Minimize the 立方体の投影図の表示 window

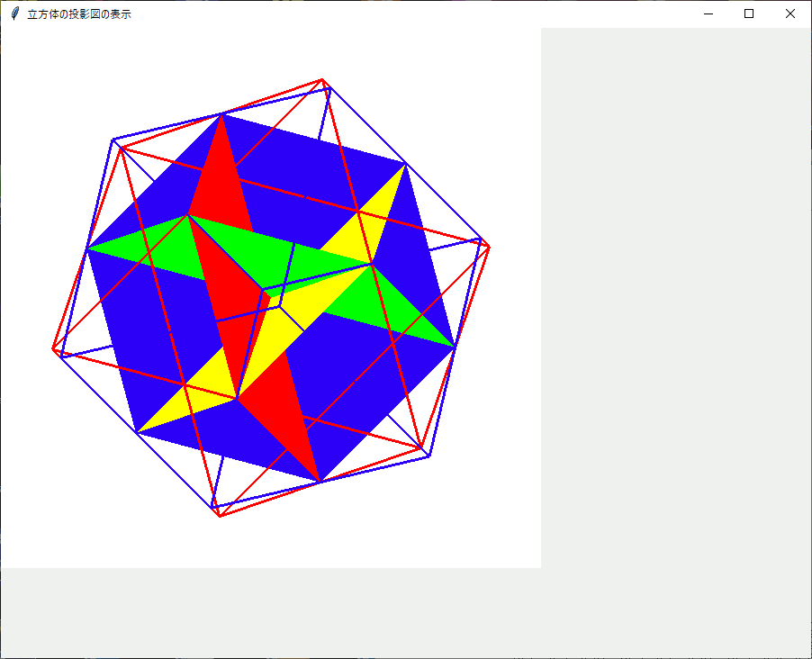(708, 14)
